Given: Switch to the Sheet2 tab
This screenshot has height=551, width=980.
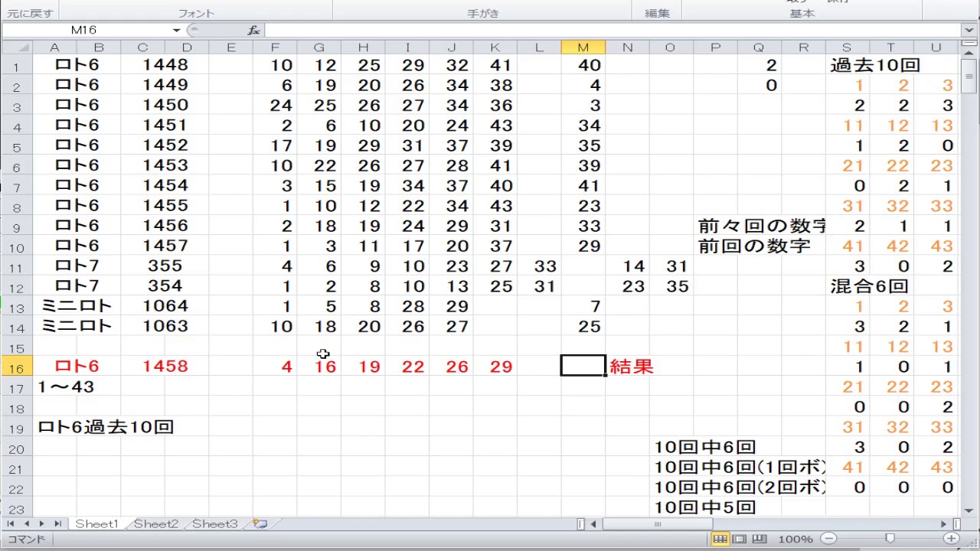Looking at the screenshot, I should 155,524.
